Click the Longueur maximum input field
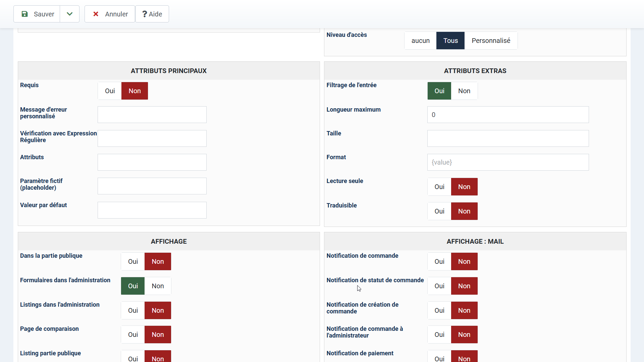Image resolution: width=644 pixels, height=362 pixels. click(508, 115)
